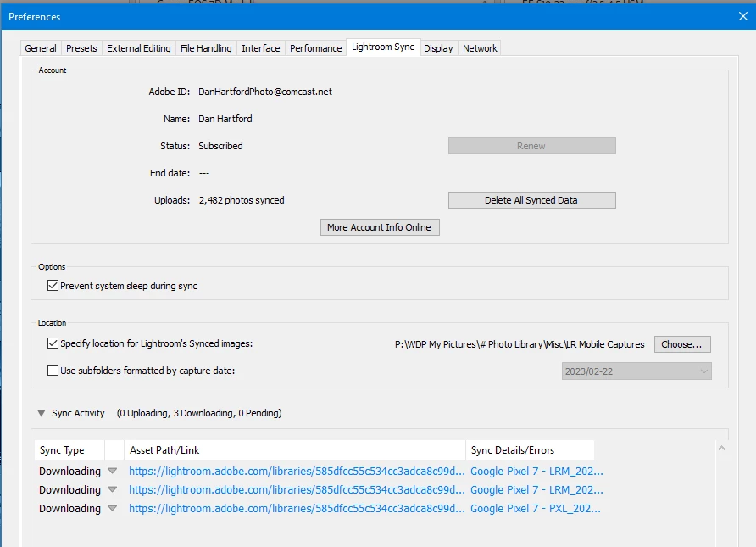This screenshot has height=547, width=756.
Task: Click the Renew button
Action: point(531,146)
